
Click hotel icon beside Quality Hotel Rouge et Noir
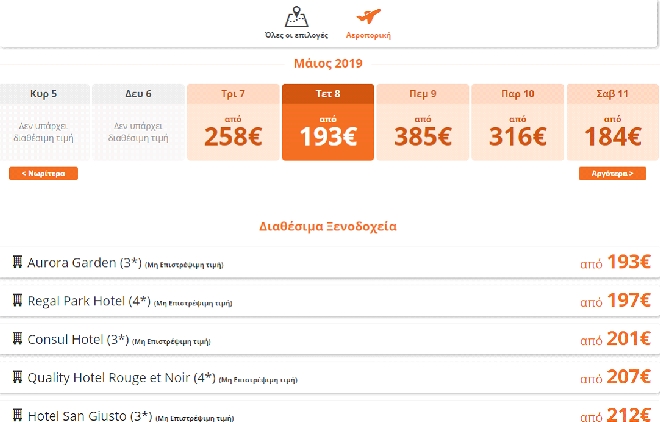click(17, 377)
